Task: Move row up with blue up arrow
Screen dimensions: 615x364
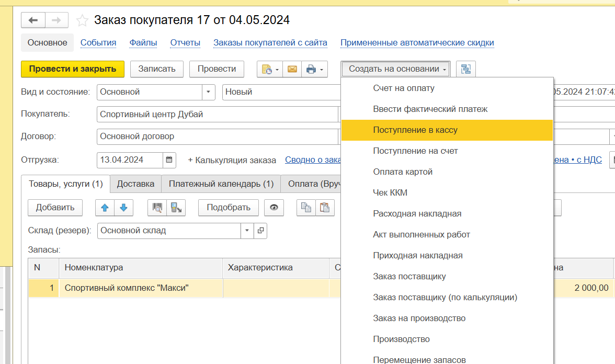Action: [x=105, y=208]
